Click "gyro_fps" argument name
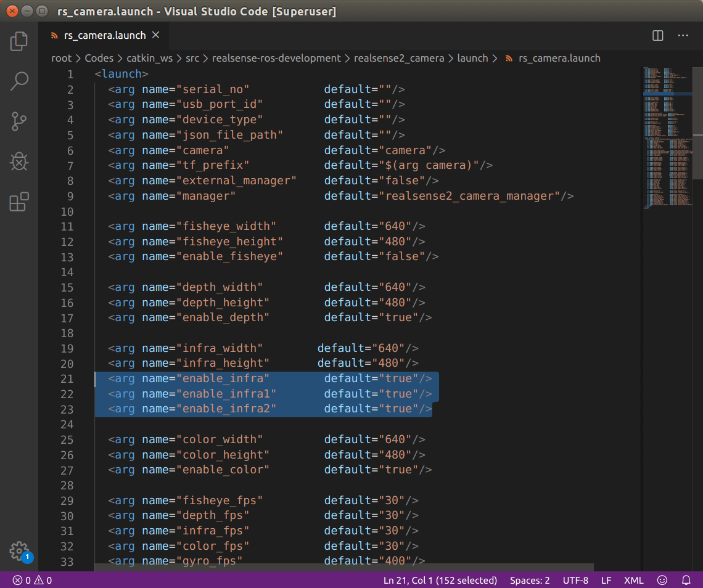This screenshot has height=588, width=703. click(210, 561)
